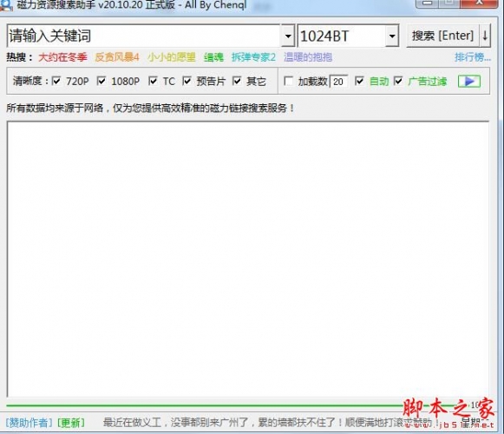504x434 pixels.
Task: Click the 清晰度 label
Action: [30, 81]
